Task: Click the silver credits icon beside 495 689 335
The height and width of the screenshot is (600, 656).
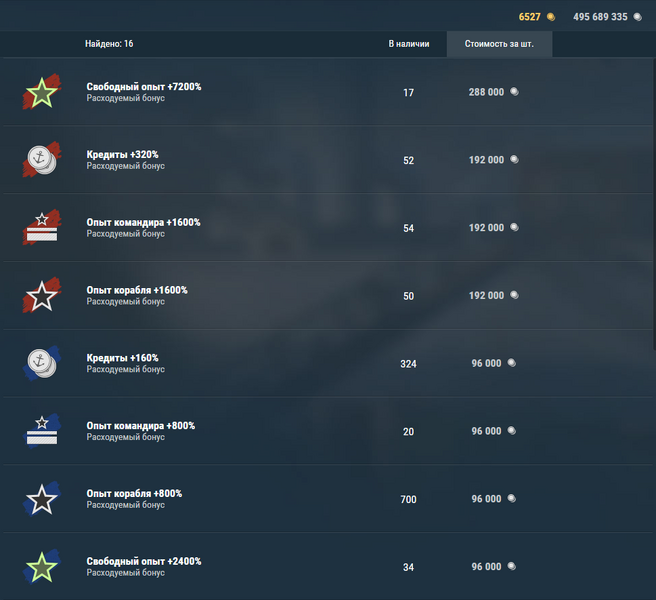Action: [638, 17]
